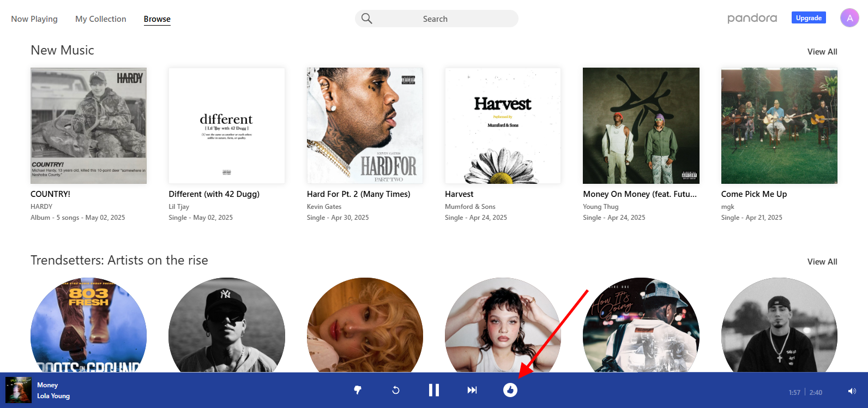The image size is (868, 408).
Task: Click the Young Thug artist link
Action: coord(601,207)
